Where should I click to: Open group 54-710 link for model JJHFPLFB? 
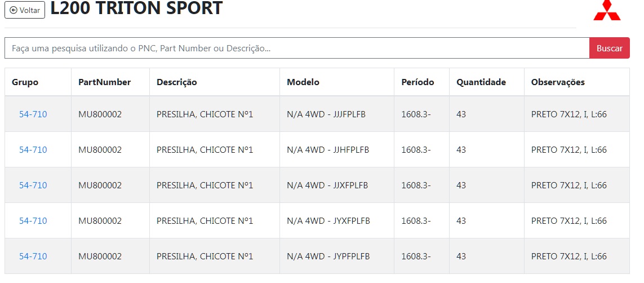[x=33, y=150]
